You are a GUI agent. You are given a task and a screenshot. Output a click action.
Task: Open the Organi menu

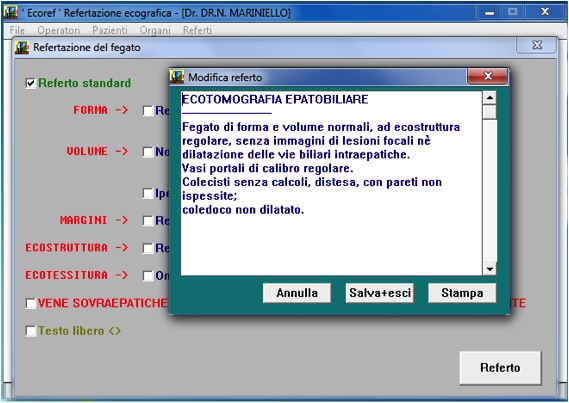pos(155,30)
